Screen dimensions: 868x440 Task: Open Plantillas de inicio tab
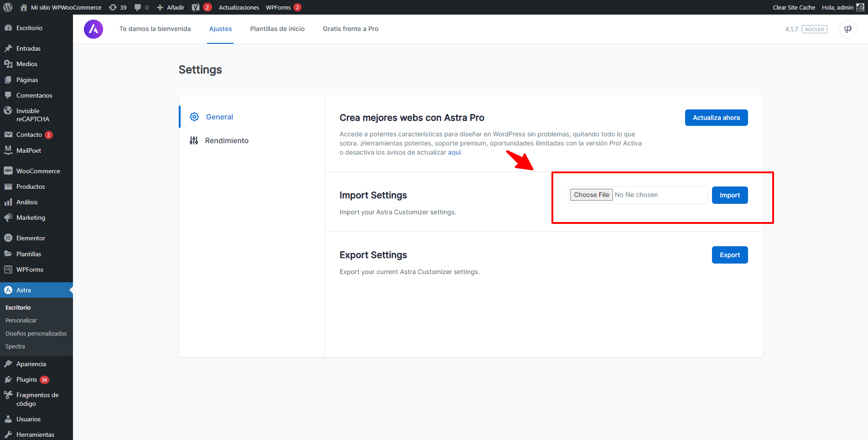[x=277, y=29]
